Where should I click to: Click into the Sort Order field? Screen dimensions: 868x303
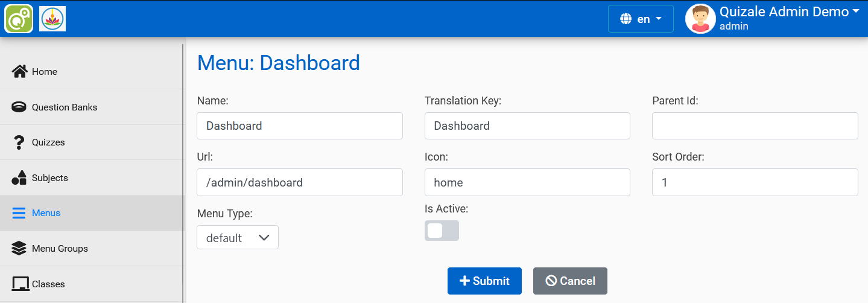click(x=755, y=182)
